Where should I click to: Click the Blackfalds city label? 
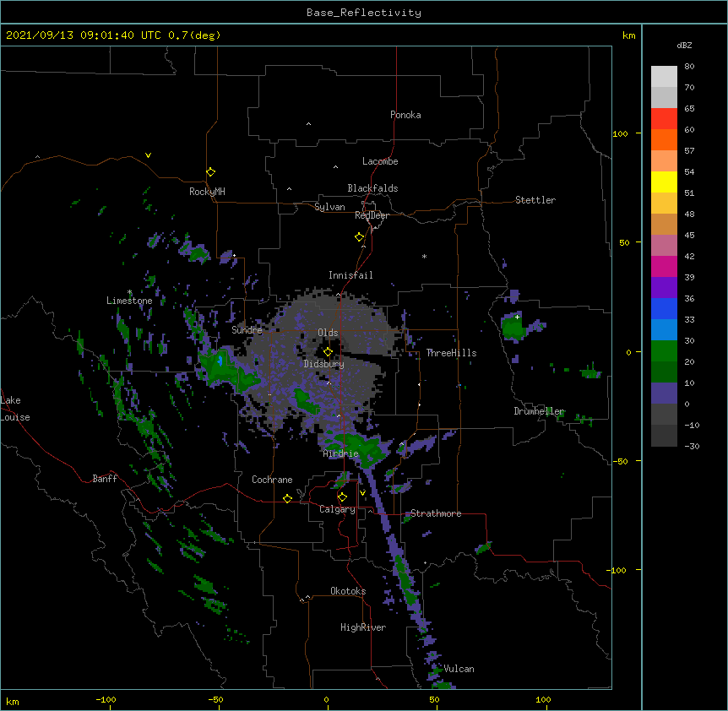pos(372,188)
